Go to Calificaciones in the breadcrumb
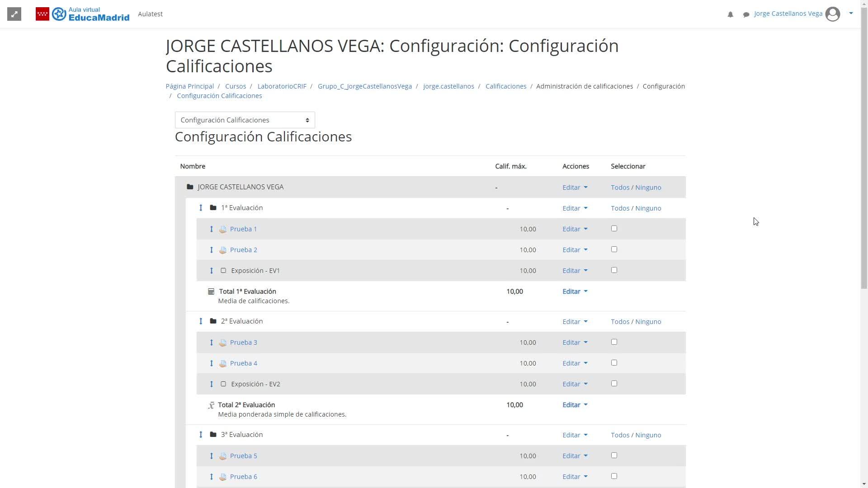 tap(505, 86)
